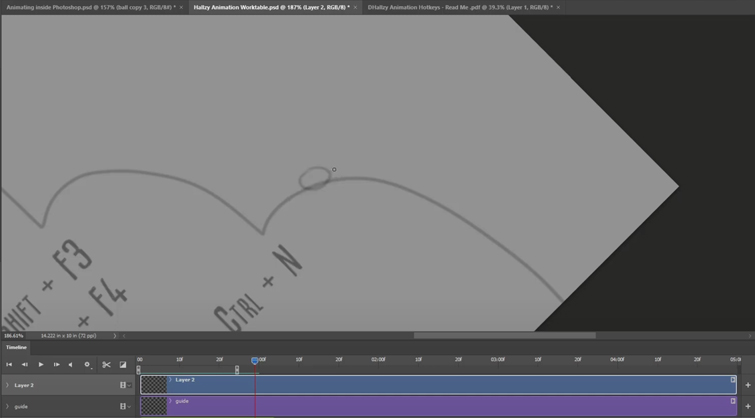The image size is (755, 418).
Task: Expand the guide clip chevron
Action: (x=170, y=401)
